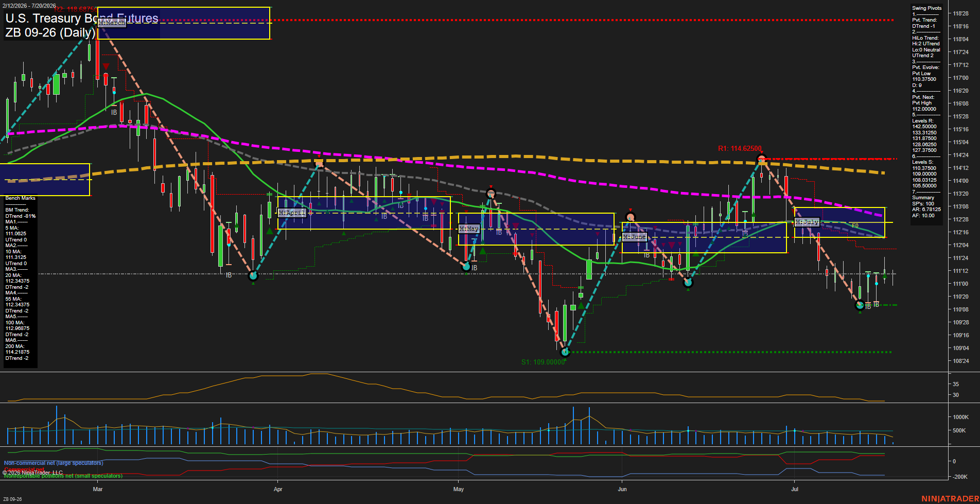Select the M:May monthly range label

[x=469, y=229]
